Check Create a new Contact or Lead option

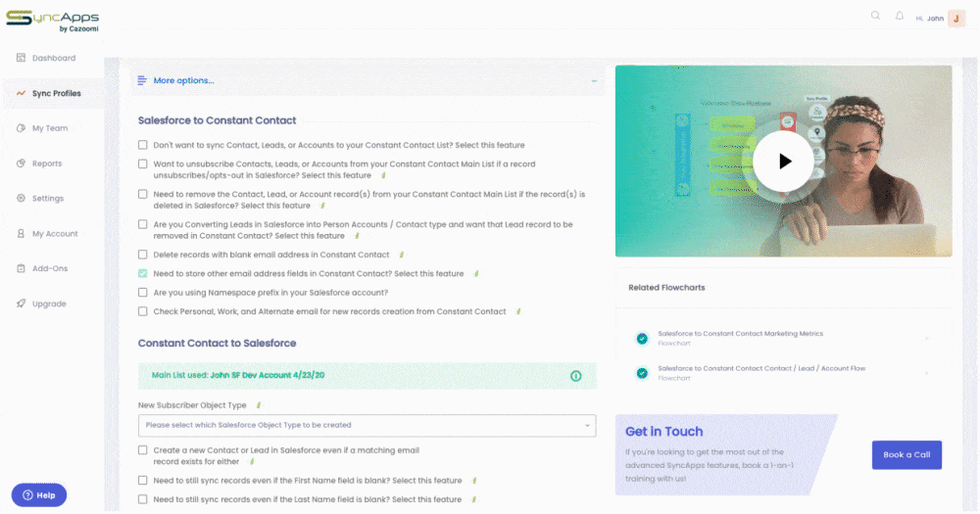pyautogui.click(x=143, y=450)
